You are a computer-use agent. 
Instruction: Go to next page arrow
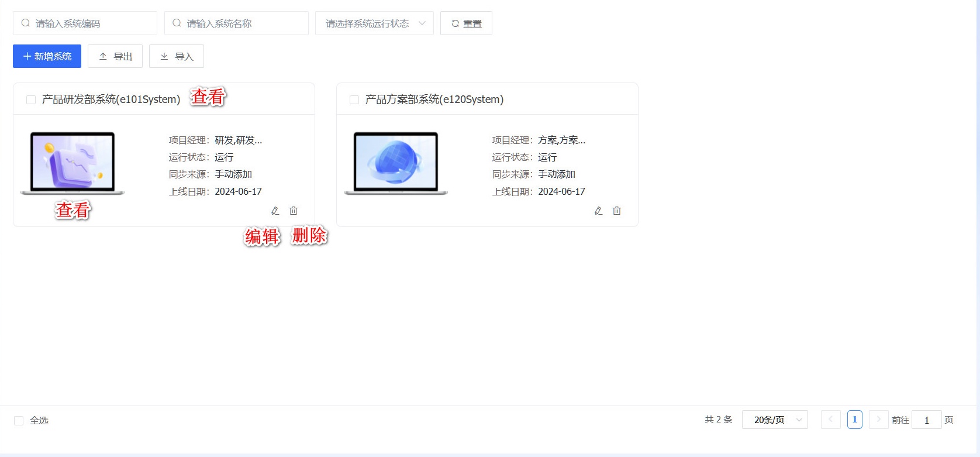(x=878, y=420)
